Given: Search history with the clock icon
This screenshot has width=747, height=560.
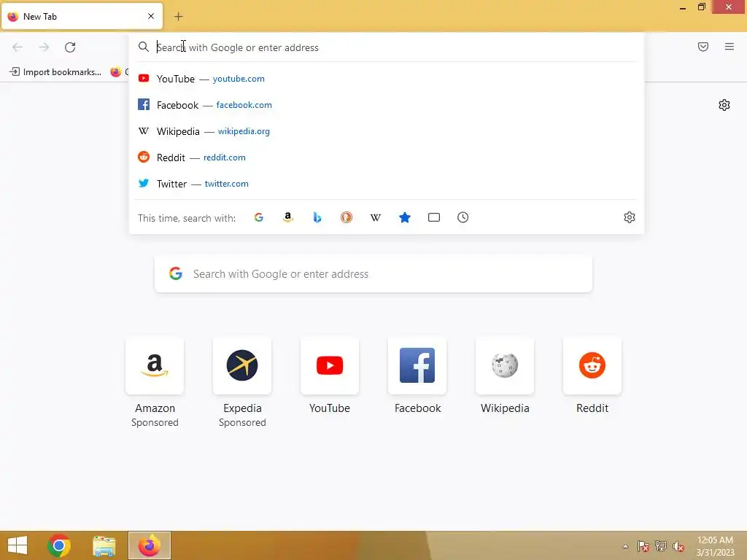Looking at the screenshot, I should 463,217.
